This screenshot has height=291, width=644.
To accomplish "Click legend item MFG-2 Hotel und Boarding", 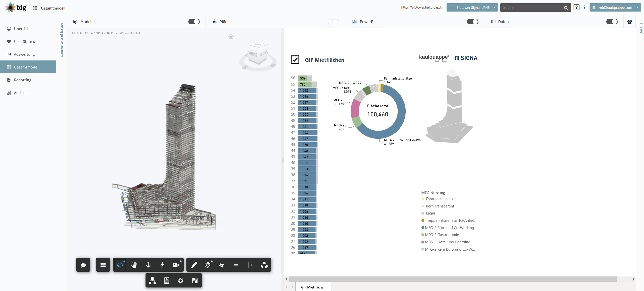I will click(446, 242).
